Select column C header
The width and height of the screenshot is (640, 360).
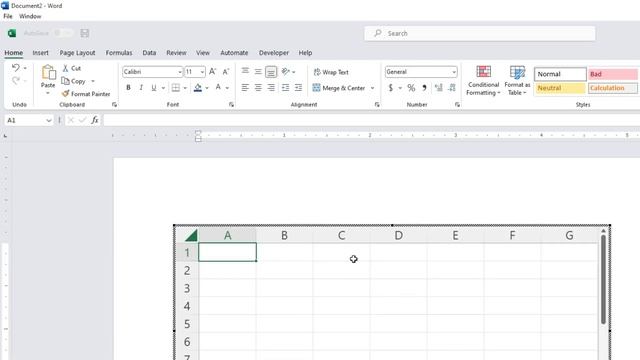tap(341, 235)
